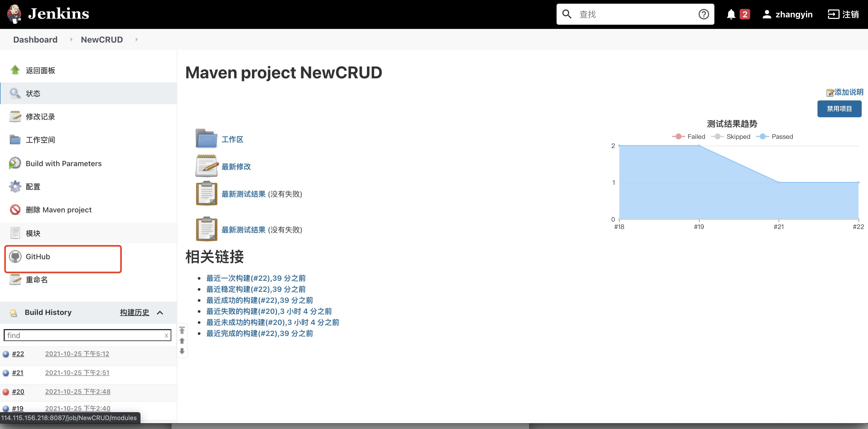Go to Dashboard via the breadcrumb

35,39
